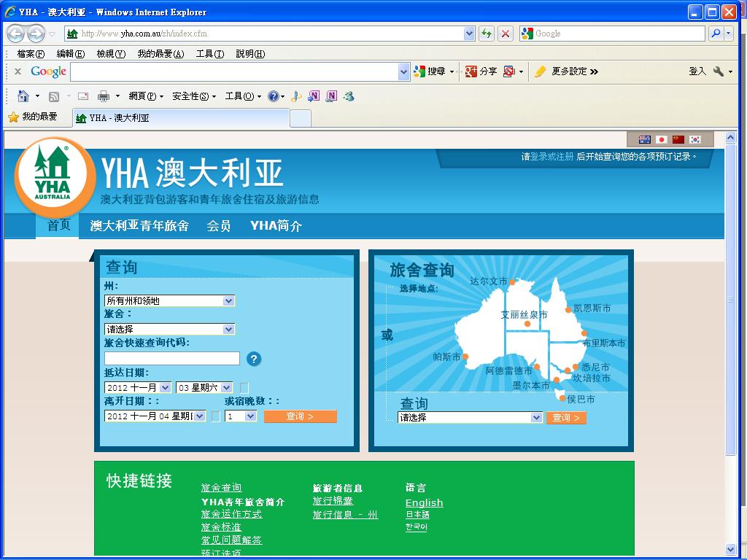Click the help icon beside quick code field
Viewport: 747px width, 560px height.
click(x=254, y=359)
